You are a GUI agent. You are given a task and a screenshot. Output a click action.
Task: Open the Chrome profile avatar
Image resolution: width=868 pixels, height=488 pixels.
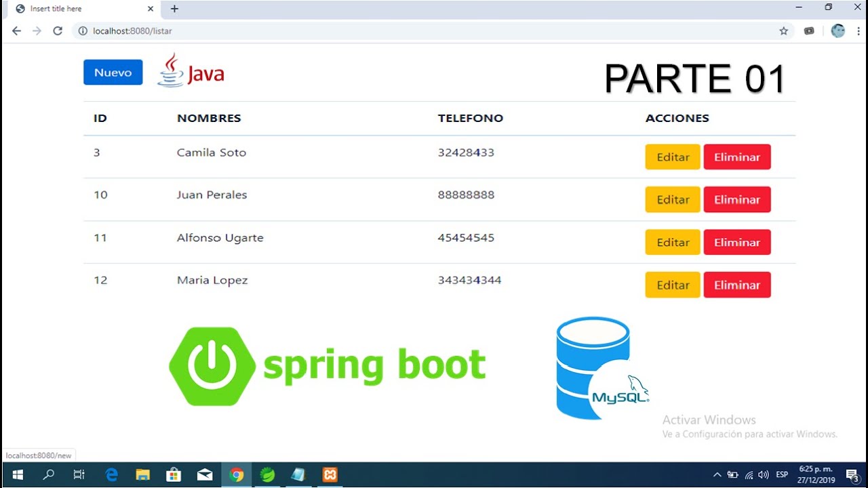tap(838, 31)
